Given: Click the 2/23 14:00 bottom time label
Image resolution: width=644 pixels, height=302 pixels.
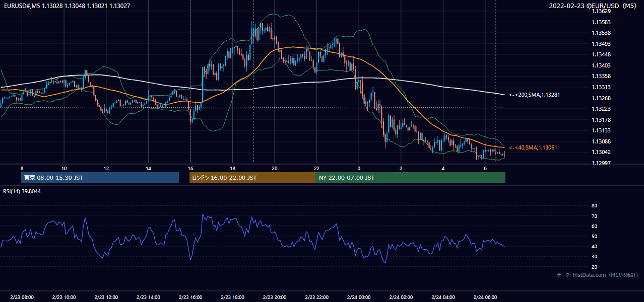Looking at the screenshot, I should pos(148,297).
